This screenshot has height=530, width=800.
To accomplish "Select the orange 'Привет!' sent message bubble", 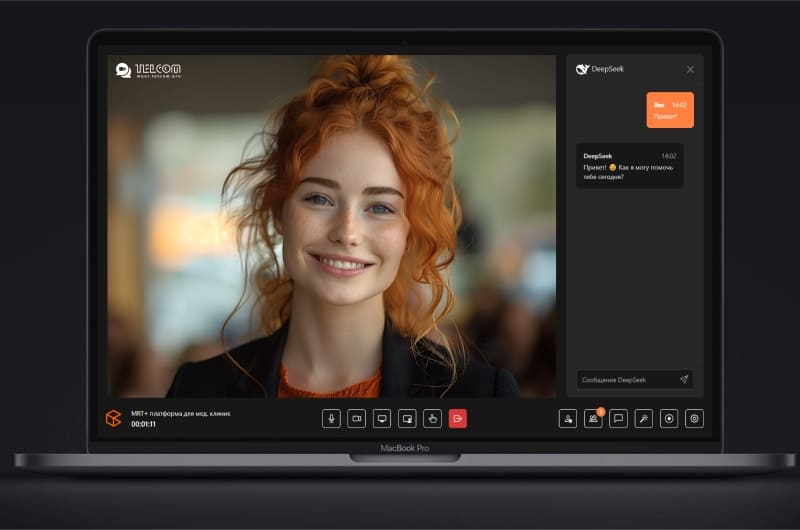I will [669, 110].
